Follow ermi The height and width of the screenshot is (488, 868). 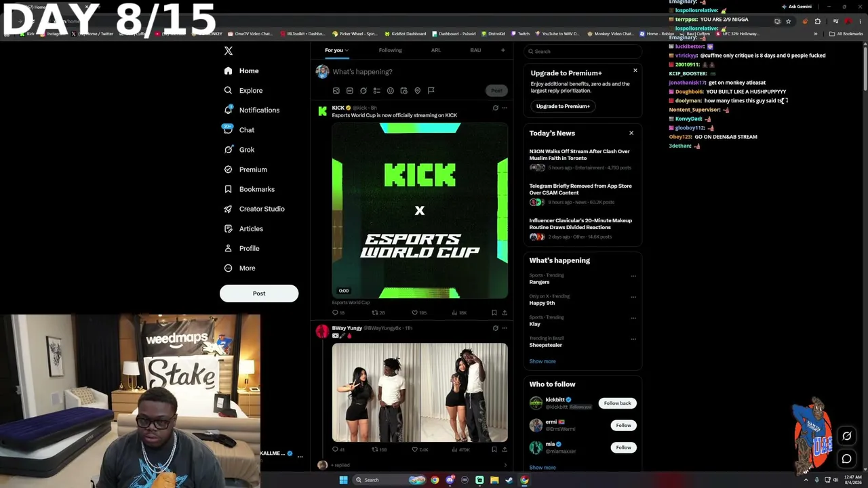[x=623, y=425]
